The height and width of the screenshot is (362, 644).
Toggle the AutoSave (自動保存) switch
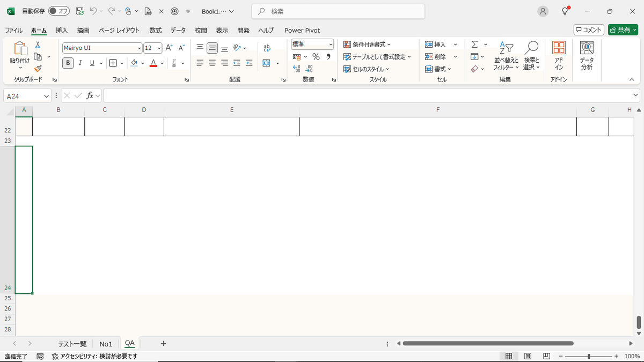click(58, 11)
